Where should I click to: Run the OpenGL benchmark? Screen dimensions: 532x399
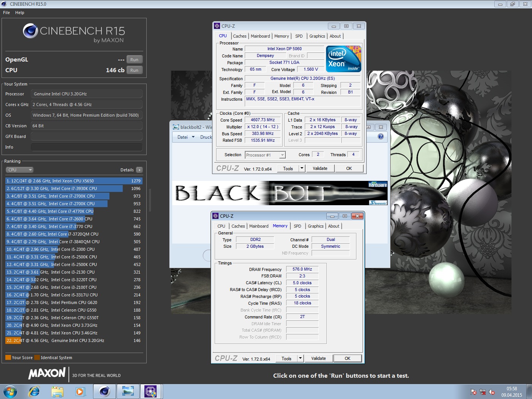(134, 60)
